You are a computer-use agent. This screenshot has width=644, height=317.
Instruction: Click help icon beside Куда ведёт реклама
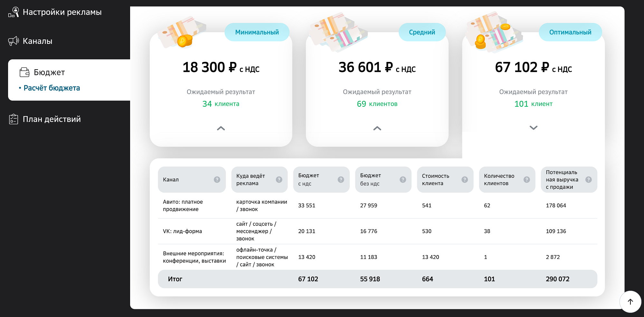279,180
